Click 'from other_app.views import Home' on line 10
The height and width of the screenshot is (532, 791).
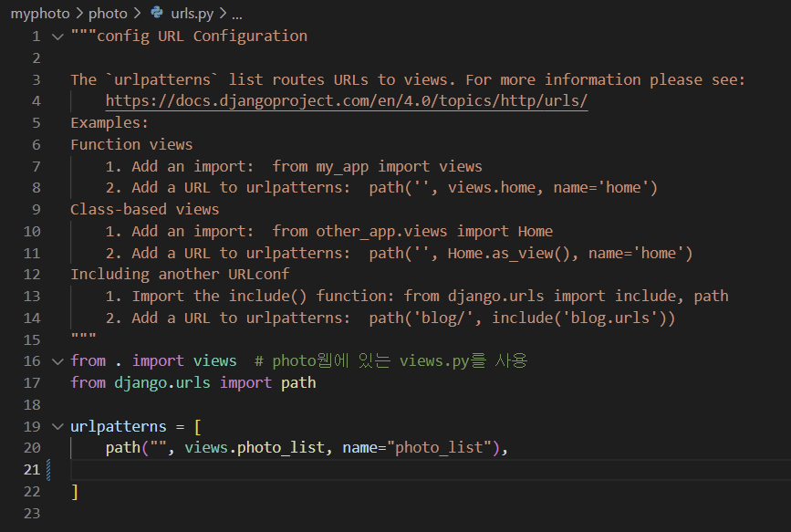(x=412, y=231)
